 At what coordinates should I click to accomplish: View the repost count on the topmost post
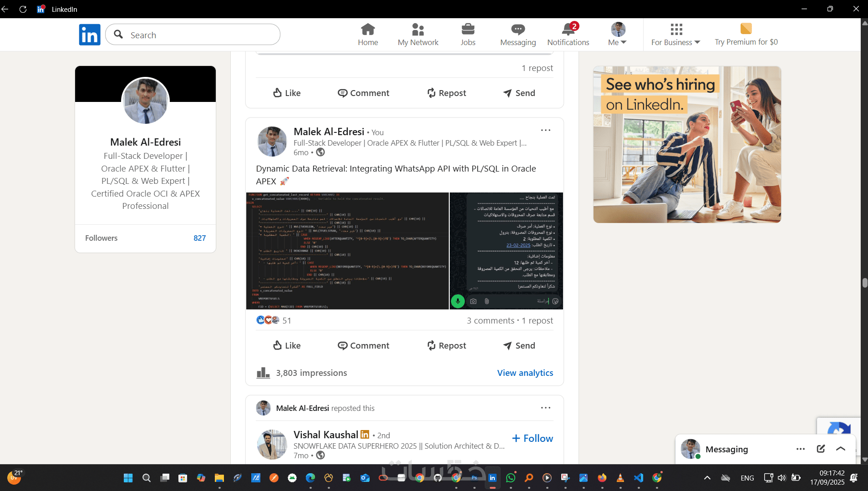click(538, 68)
